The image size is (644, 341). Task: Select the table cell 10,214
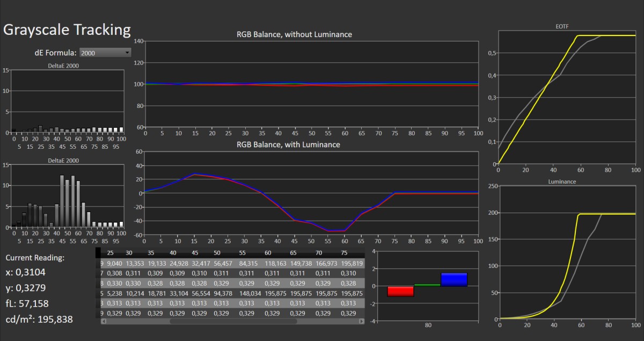pyautogui.click(x=135, y=293)
